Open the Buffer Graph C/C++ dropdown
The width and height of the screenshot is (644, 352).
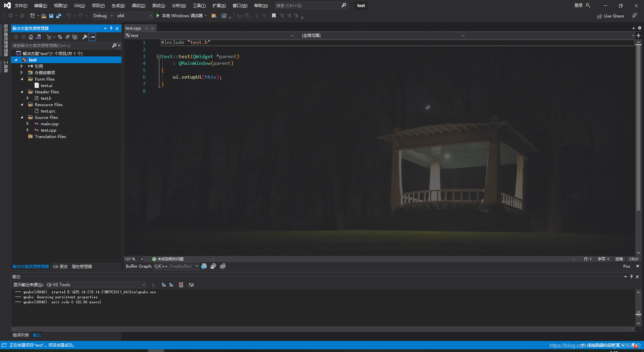click(x=176, y=266)
